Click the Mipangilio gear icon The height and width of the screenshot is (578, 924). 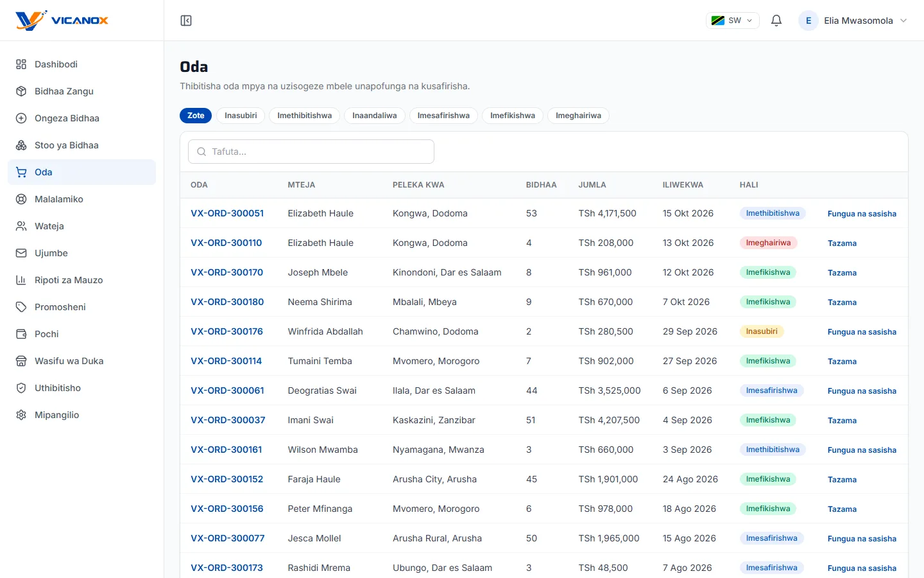coord(21,415)
